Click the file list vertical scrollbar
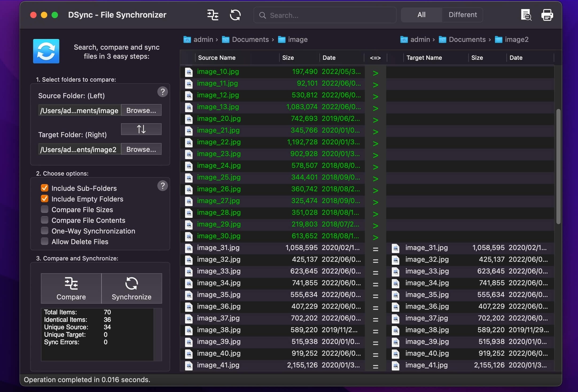This screenshot has height=392, width=578. click(x=558, y=167)
